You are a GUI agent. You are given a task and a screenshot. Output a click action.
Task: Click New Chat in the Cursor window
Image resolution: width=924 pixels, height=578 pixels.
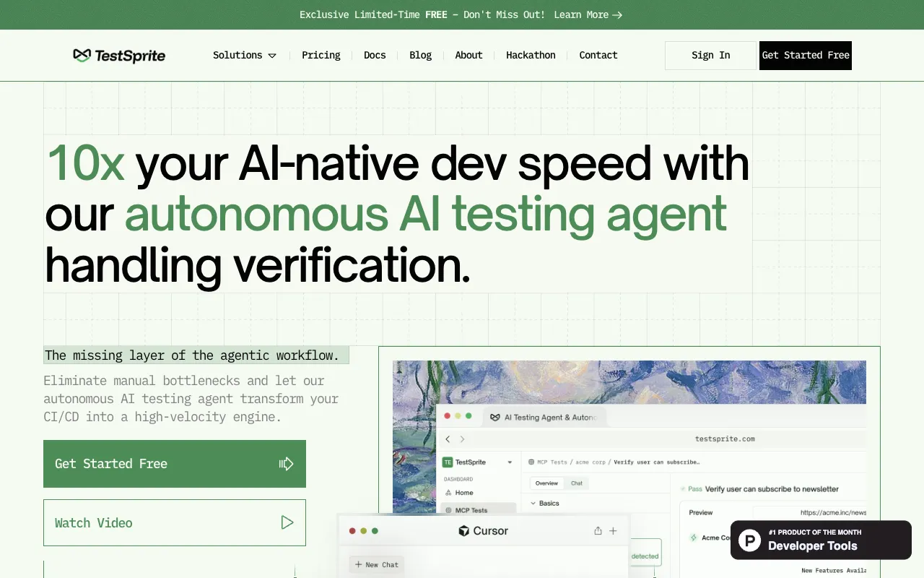(x=377, y=565)
